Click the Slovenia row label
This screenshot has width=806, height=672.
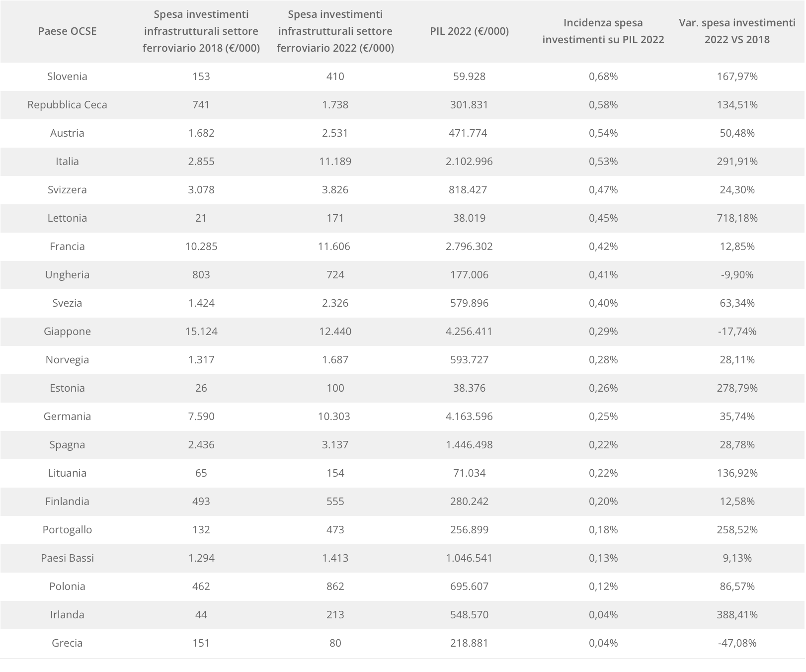pyautogui.click(x=67, y=77)
